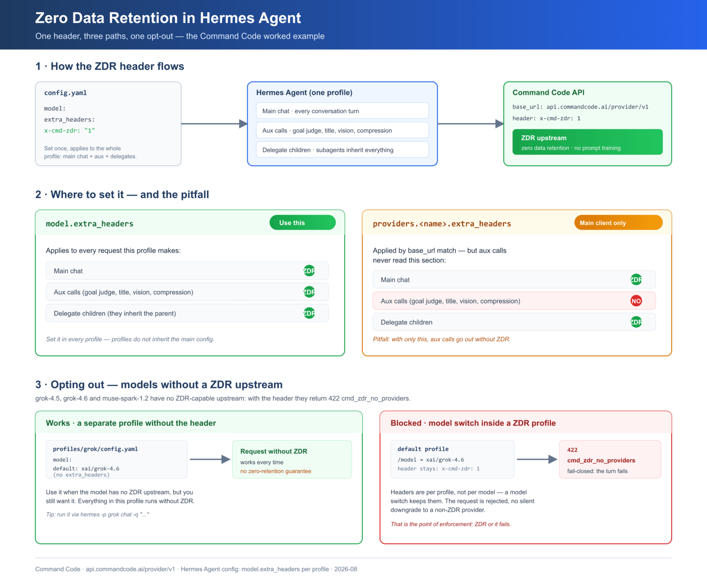Viewport: 707px width, 588px height.
Task: Click the green 'Use this' pill
Action: 302,222
